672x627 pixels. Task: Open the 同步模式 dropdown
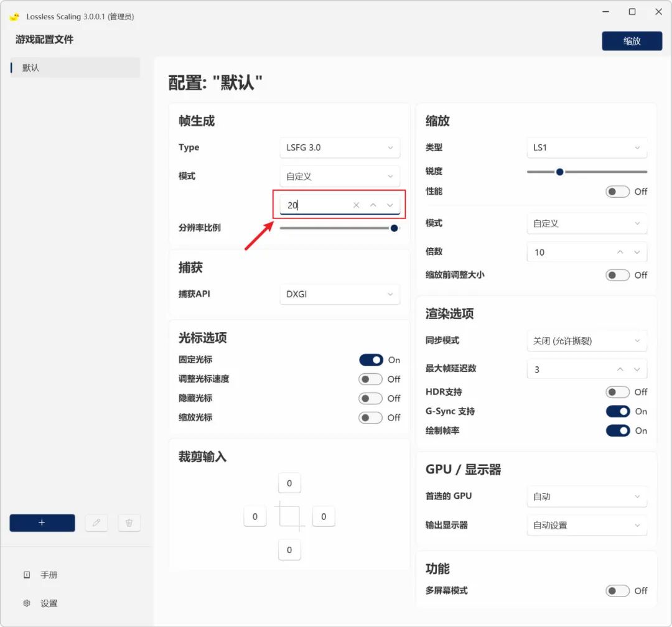[586, 341]
